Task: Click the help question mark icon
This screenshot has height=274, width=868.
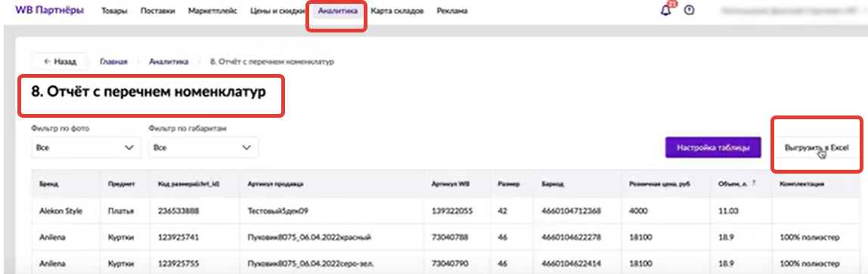Action: point(690,11)
